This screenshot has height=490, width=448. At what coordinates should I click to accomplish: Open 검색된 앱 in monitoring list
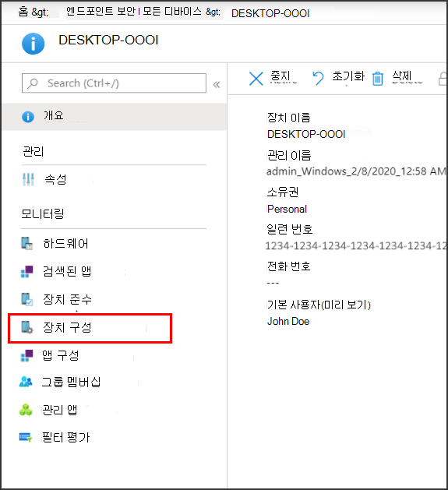coord(67,271)
